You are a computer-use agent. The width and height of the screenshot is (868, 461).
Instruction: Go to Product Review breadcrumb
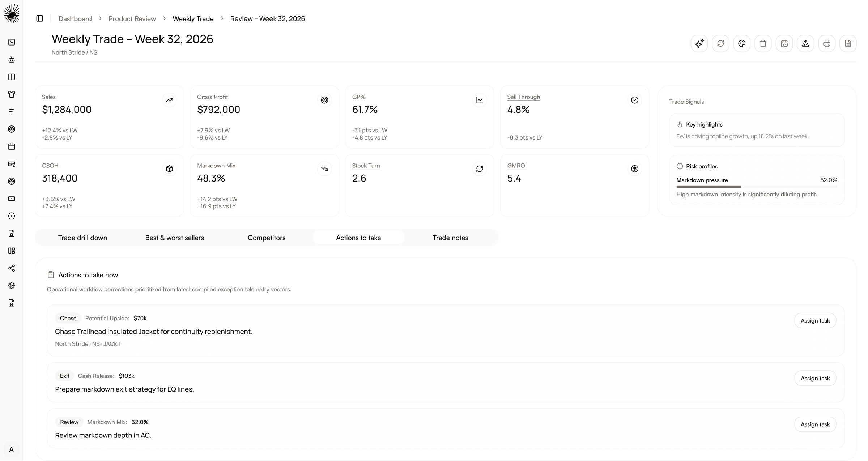click(132, 19)
